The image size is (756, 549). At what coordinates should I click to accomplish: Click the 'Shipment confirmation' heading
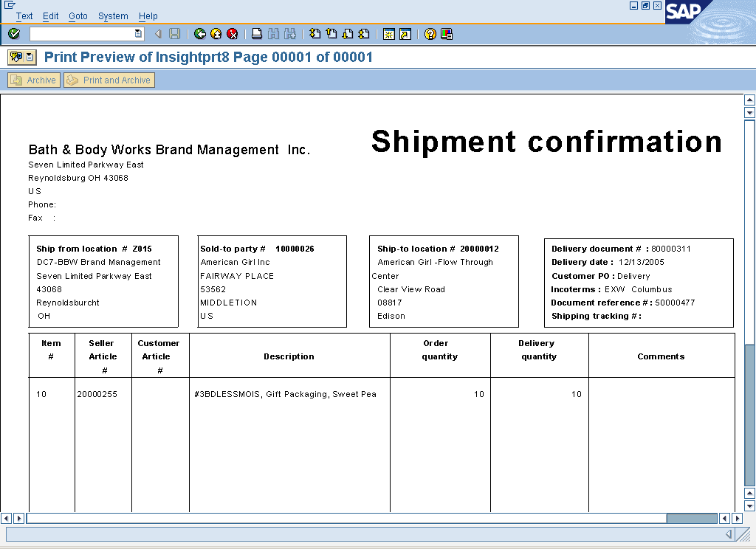pos(547,141)
